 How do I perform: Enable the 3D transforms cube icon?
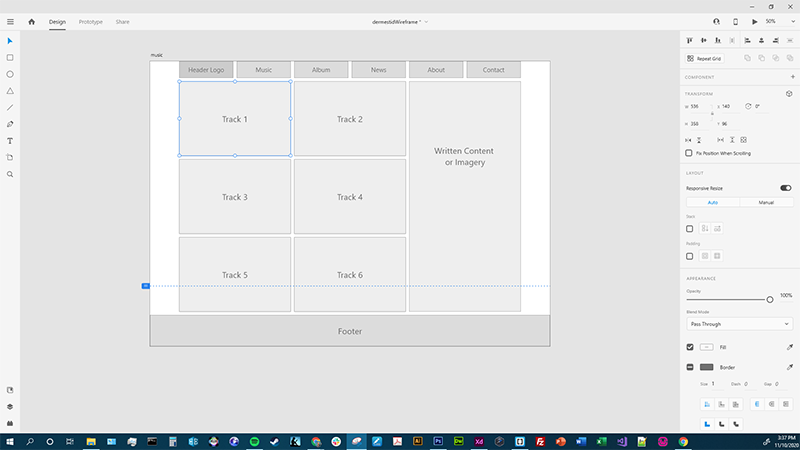tap(789, 94)
